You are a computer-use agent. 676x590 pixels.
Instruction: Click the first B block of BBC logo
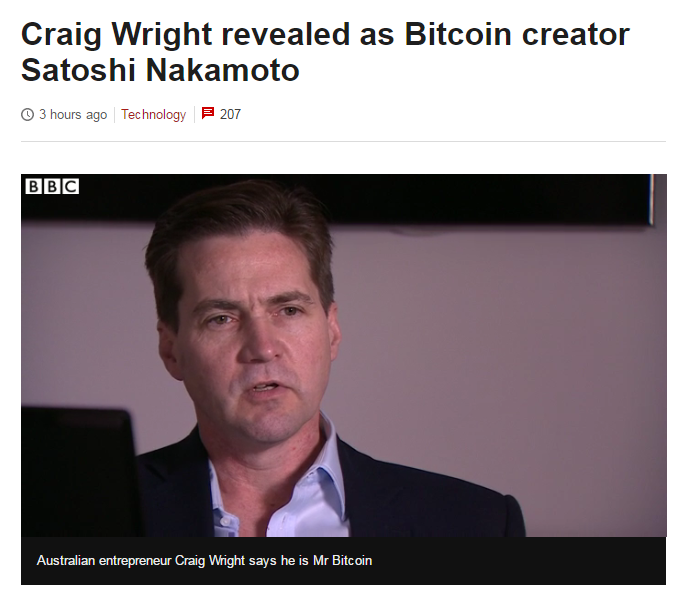click(x=34, y=186)
